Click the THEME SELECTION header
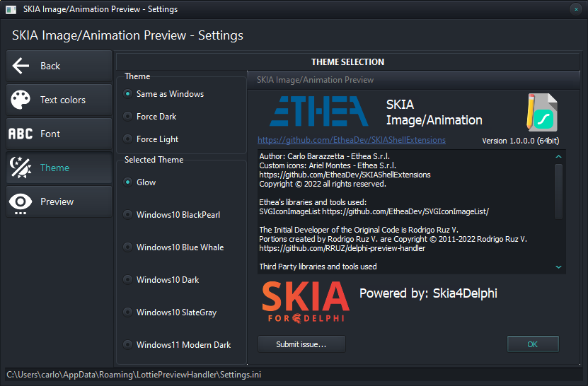Viewport: 588px width, 386px height. coord(347,62)
